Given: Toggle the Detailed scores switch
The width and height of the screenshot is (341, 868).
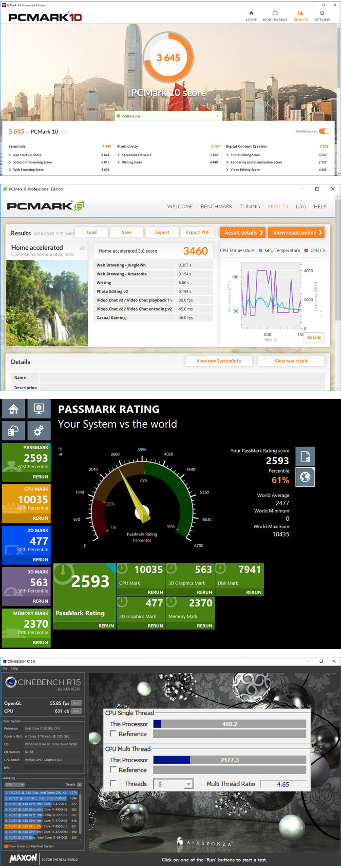Looking at the screenshot, I should point(325,131).
